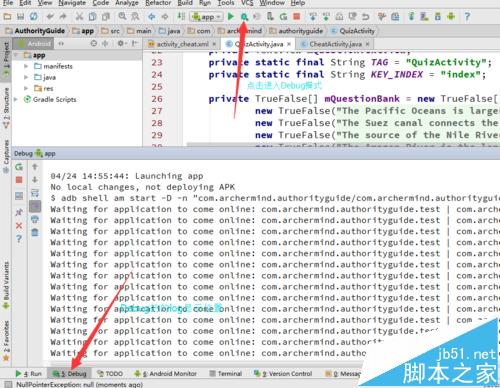Toggle Favorites side tool window tab
Image resolution: width=500 pixels, height=388 pixels.
coord(6,341)
